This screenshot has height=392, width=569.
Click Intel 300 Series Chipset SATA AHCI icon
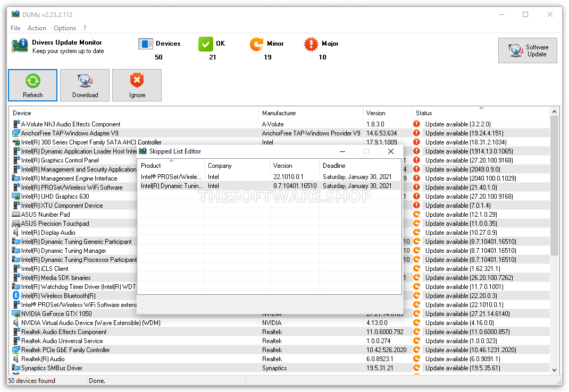pyautogui.click(x=16, y=142)
